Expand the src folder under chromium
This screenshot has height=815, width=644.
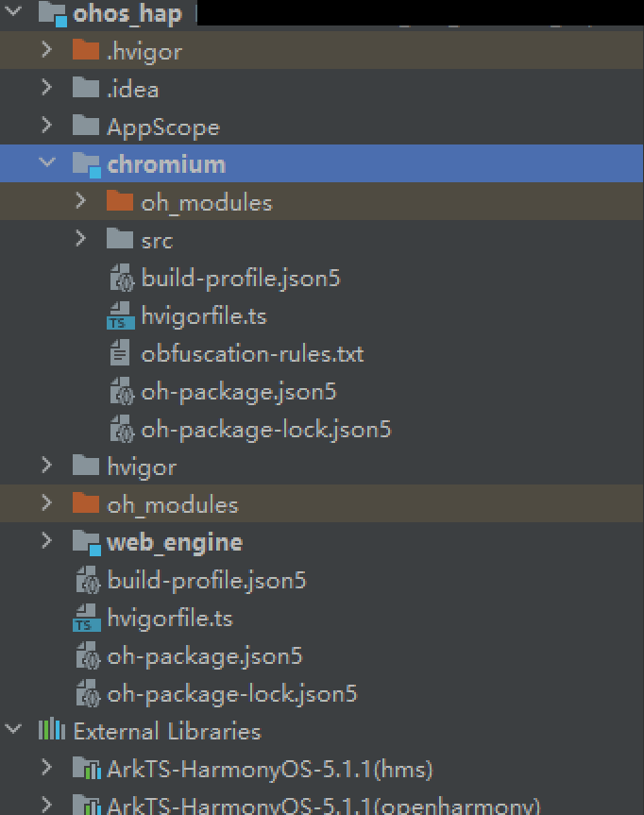[81, 240]
